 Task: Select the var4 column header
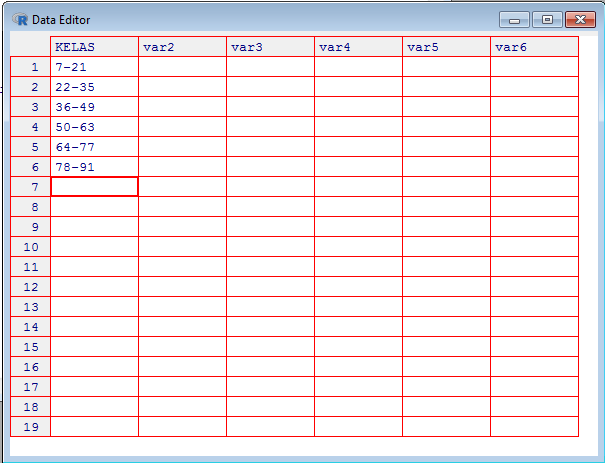(x=358, y=47)
